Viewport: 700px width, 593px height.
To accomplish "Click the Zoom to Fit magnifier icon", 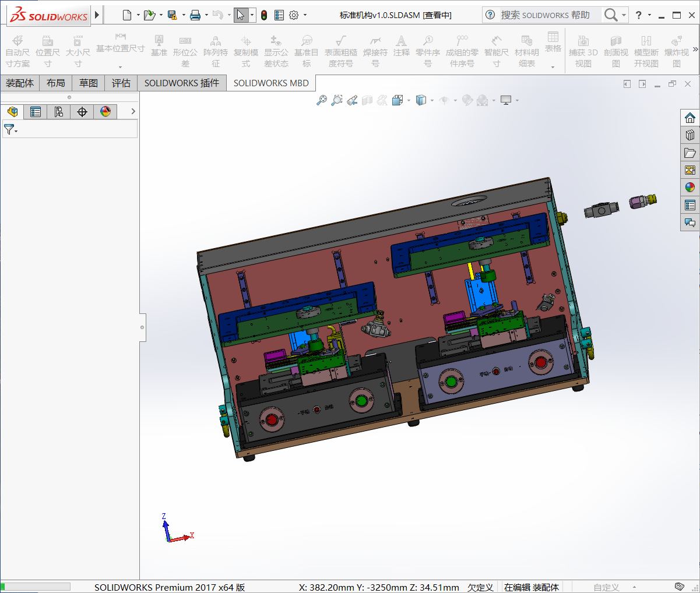I will [321, 100].
